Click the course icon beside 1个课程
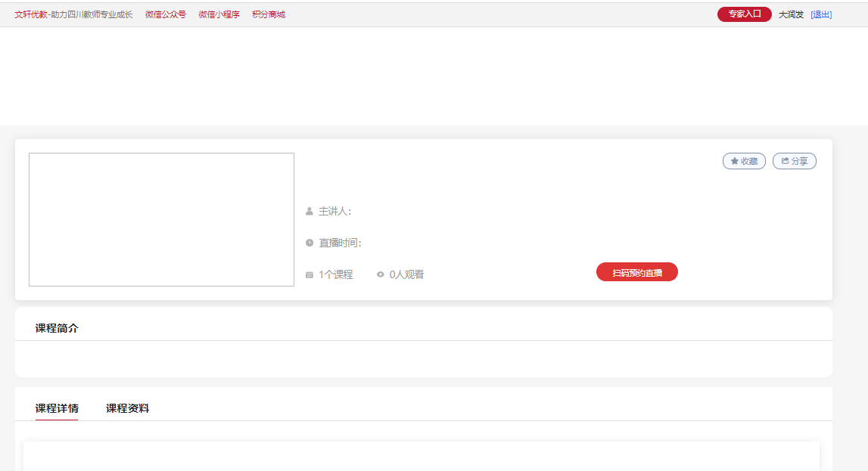Image resolution: width=868 pixels, height=471 pixels. [309, 275]
